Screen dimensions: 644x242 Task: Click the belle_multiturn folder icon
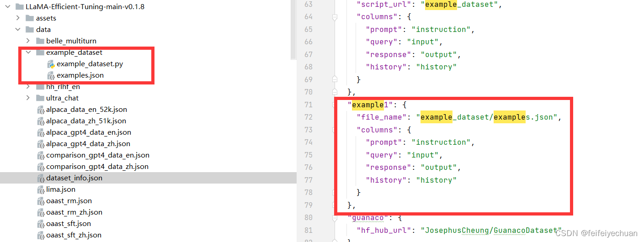tap(40, 41)
